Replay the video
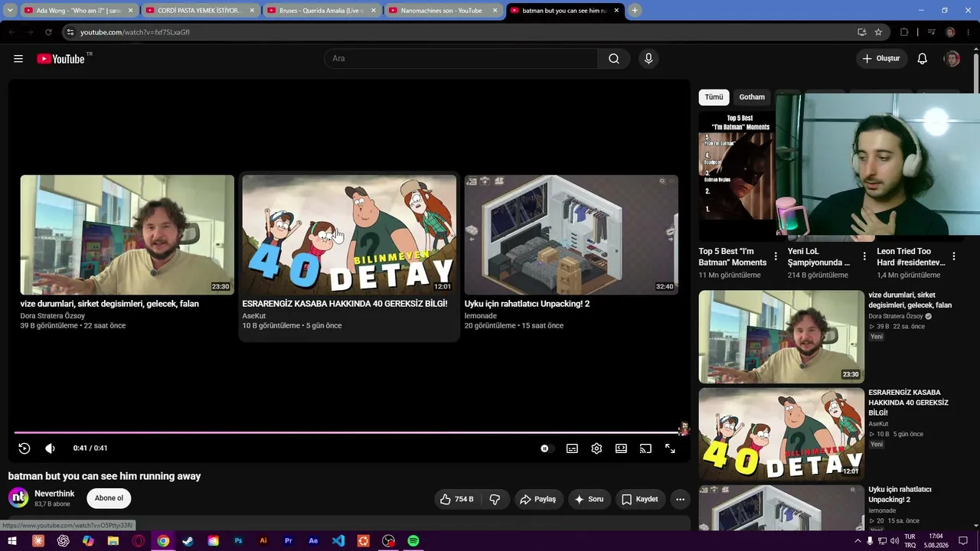Screen dimensions: 980x551 click(24, 448)
